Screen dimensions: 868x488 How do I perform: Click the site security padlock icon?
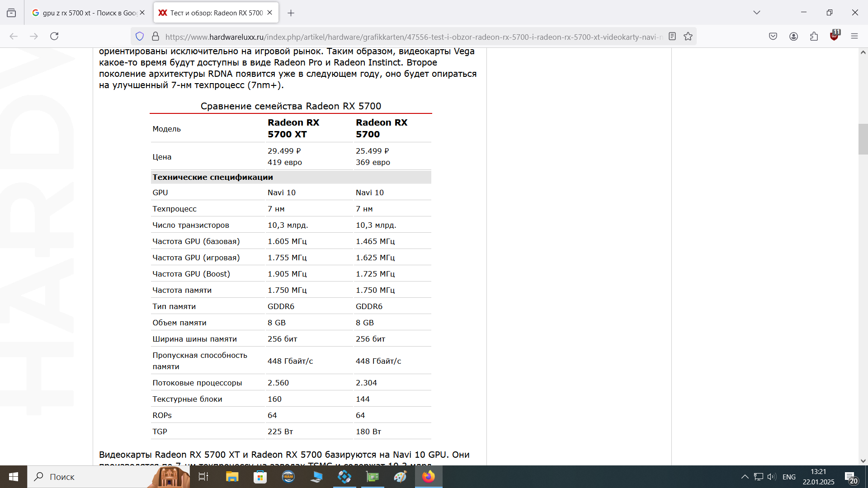pyautogui.click(x=155, y=37)
